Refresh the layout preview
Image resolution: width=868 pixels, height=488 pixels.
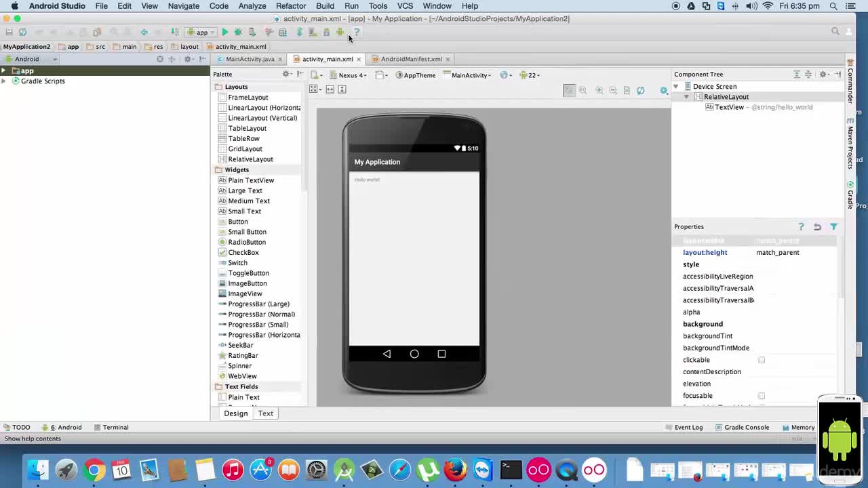pyautogui.click(x=640, y=90)
